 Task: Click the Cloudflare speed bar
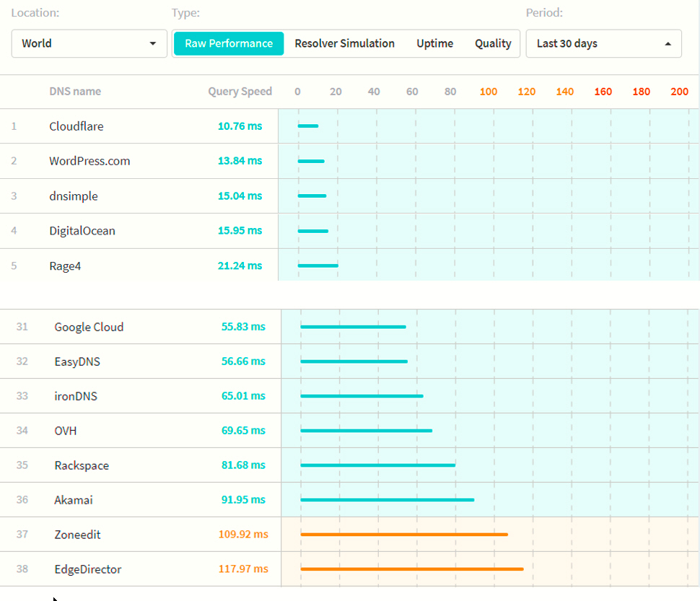[x=308, y=126]
